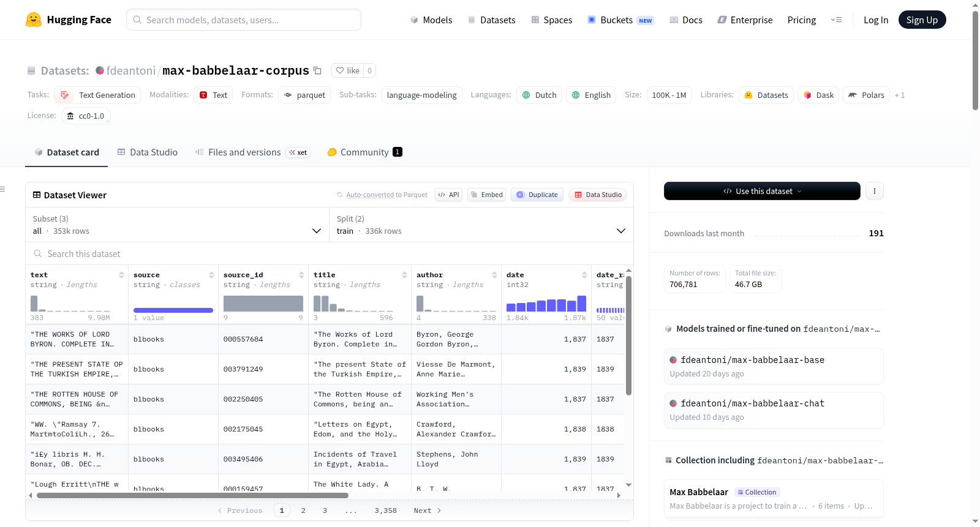Click the Dutch language tag

tap(539, 95)
